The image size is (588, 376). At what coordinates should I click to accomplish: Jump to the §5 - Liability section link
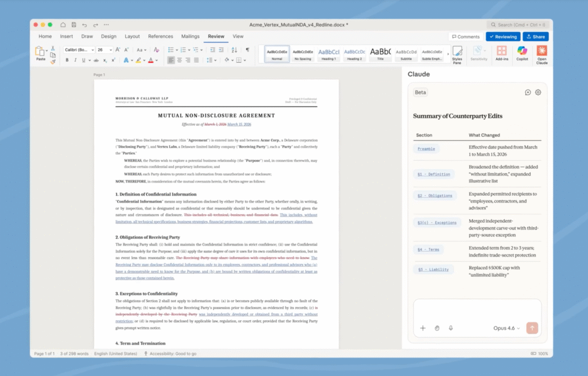click(433, 269)
